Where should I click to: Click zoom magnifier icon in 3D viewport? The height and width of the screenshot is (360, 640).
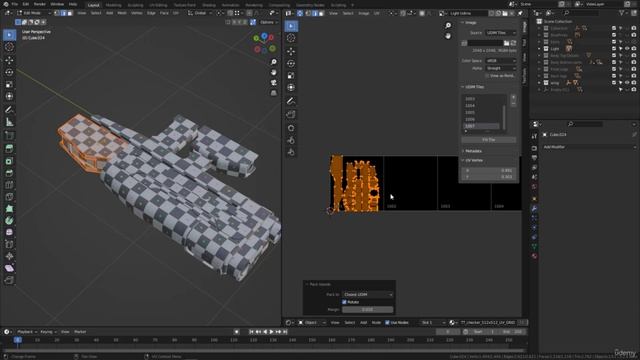point(273,62)
